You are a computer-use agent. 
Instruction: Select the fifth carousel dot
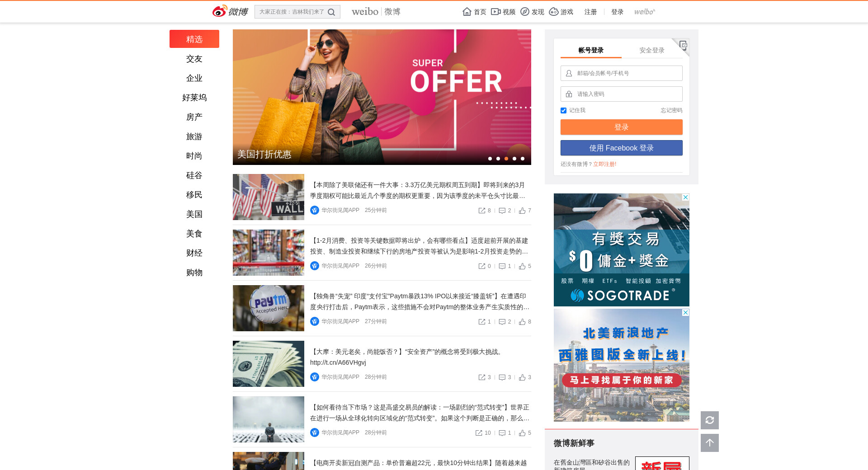[523, 159]
